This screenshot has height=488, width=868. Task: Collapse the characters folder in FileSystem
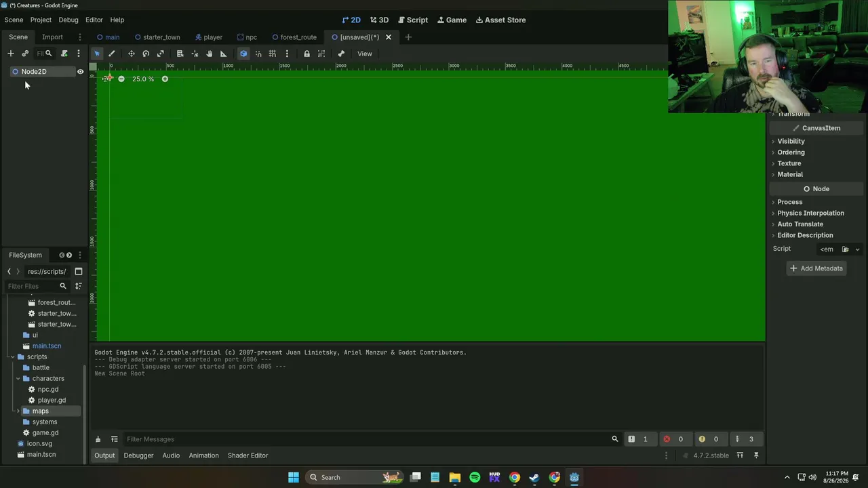pyautogui.click(x=18, y=379)
